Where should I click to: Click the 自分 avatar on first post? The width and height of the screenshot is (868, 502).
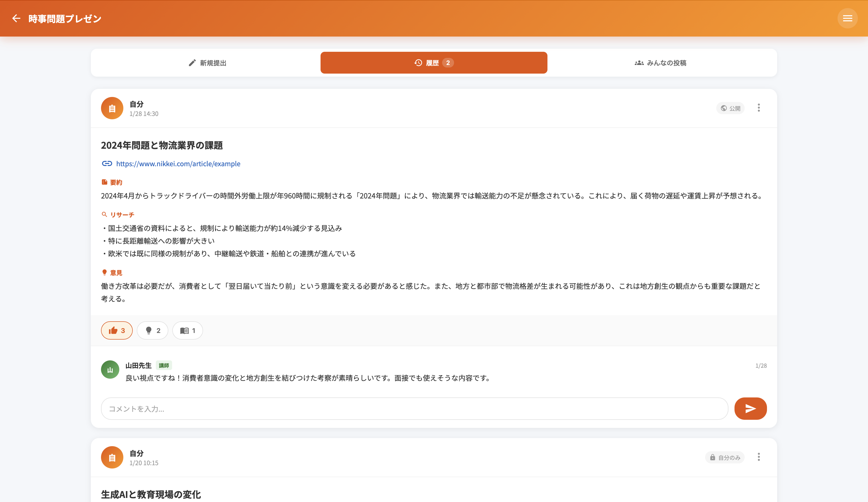(x=112, y=108)
